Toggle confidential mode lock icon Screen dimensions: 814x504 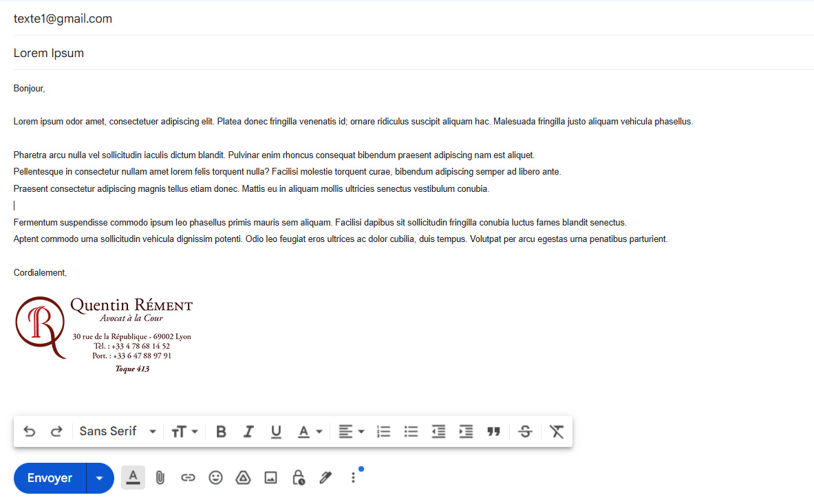(298, 478)
